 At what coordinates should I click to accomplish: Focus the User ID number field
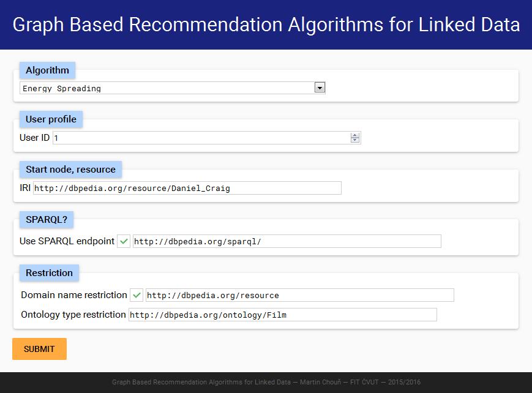(x=207, y=138)
